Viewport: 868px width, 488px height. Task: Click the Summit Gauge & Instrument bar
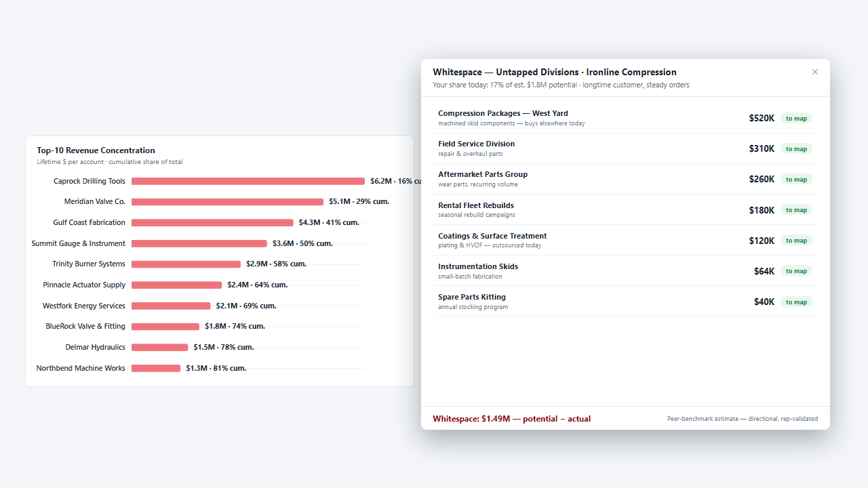pyautogui.click(x=199, y=243)
